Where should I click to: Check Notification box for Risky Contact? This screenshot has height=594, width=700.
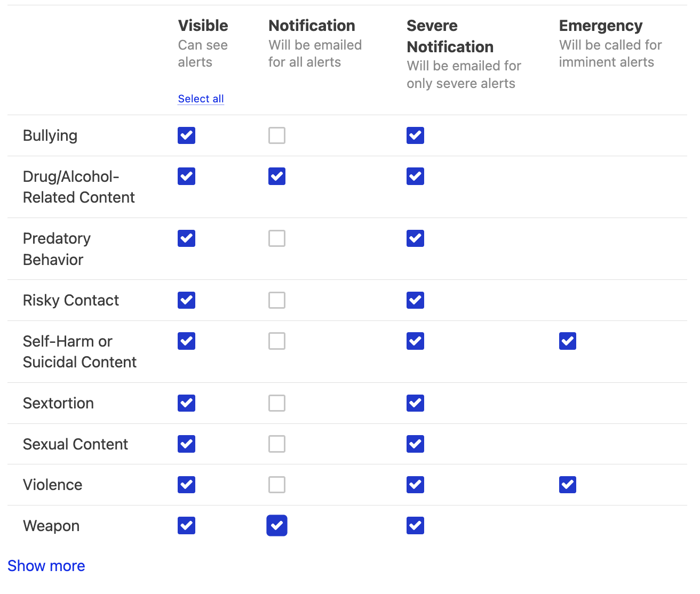(277, 300)
